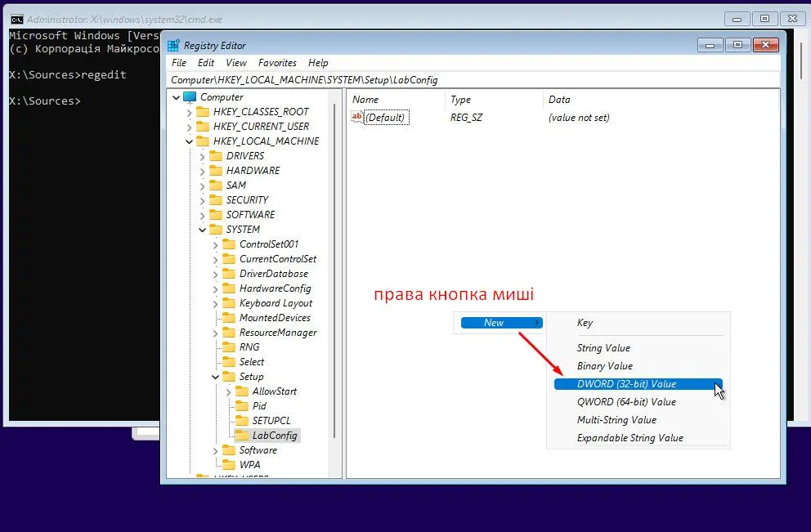Open the Edit menu
Image resolution: width=811 pixels, height=532 pixels.
pyautogui.click(x=206, y=63)
